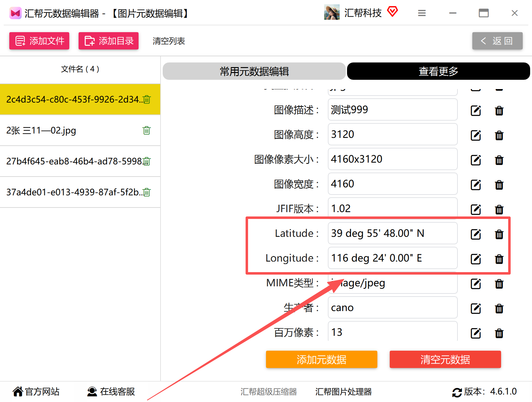Click the 汇帮元数据编辑器 app logo
The image size is (532, 402).
click(15, 13)
